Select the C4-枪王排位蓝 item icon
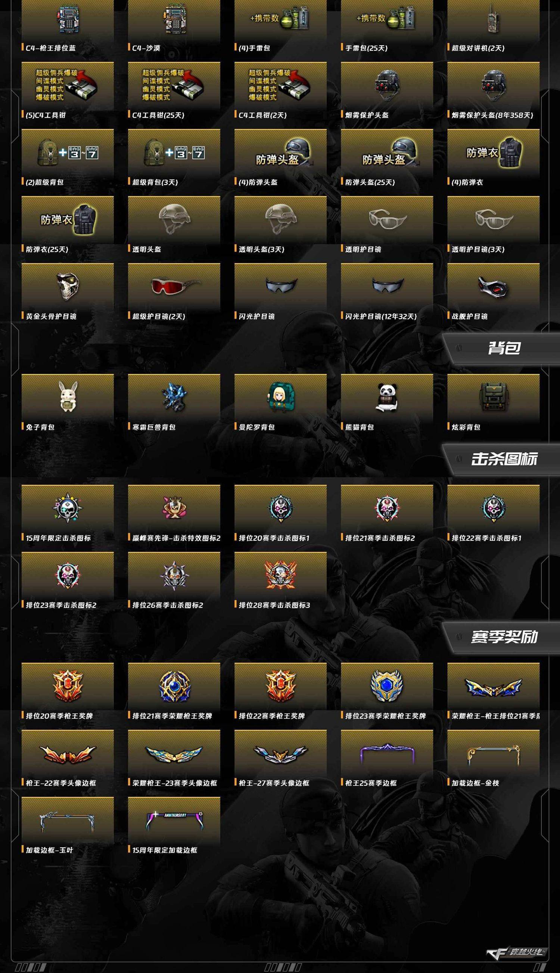This screenshot has height=973, width=560. click(x=68, y=20)
